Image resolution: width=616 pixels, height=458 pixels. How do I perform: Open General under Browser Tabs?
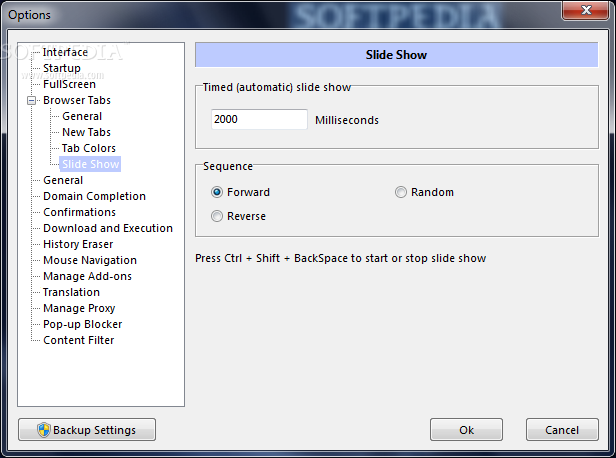click(82, 116)
